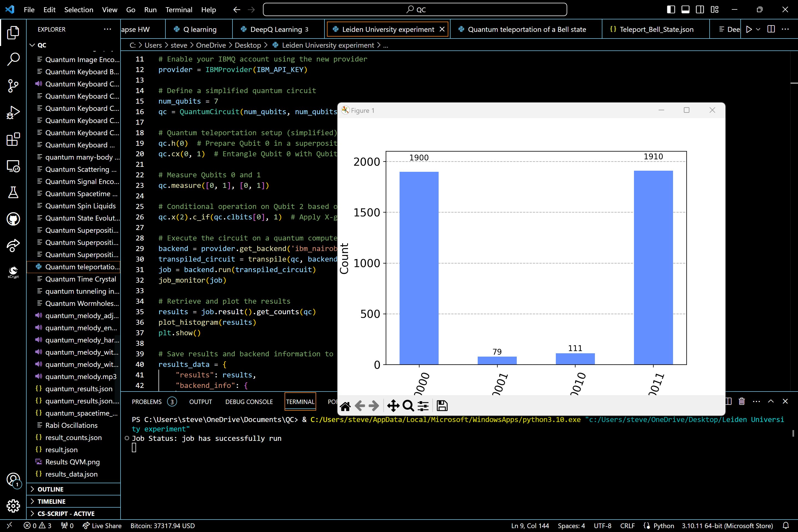Click the UTF-8 encoding selector
The width and height of the screenshot is (798, 532).
pos(603,526)
